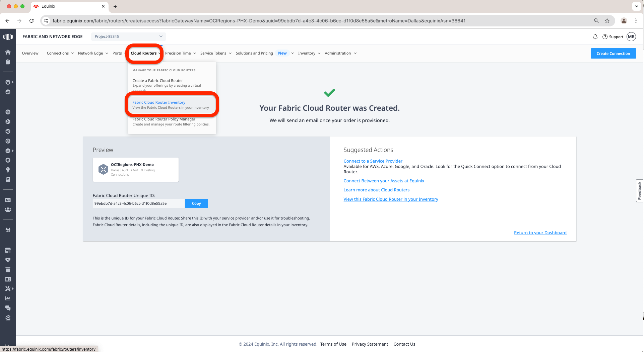The image size is (644, 352).
Task: Open Connect Between your Assets at Equinix
Action: pyautogui.click(x=384, y=181)
